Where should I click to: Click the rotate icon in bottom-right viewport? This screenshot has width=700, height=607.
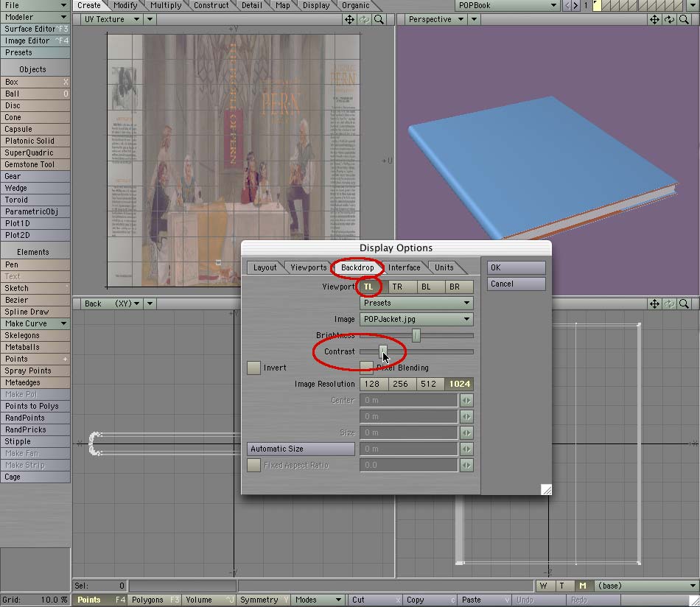coord(669,304)
